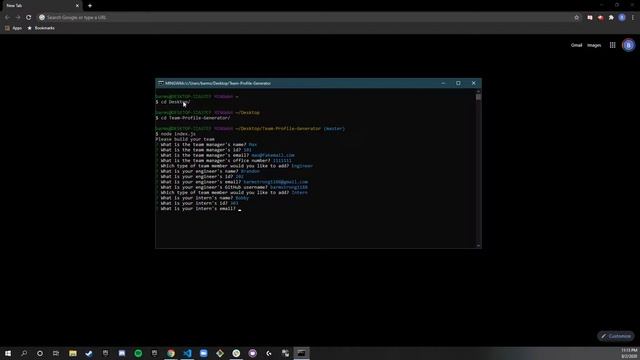Screen dimensions: 640x360
Task: Click the MINGW64 terminal title icon
Action: (x=161, y=83)
